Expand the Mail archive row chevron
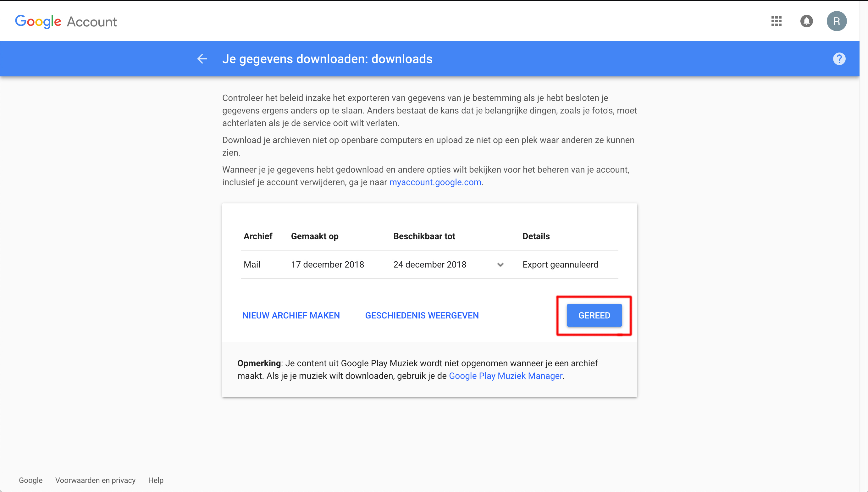Image resolution: width=868 pixels, height=492 pixels. [500, 265]
